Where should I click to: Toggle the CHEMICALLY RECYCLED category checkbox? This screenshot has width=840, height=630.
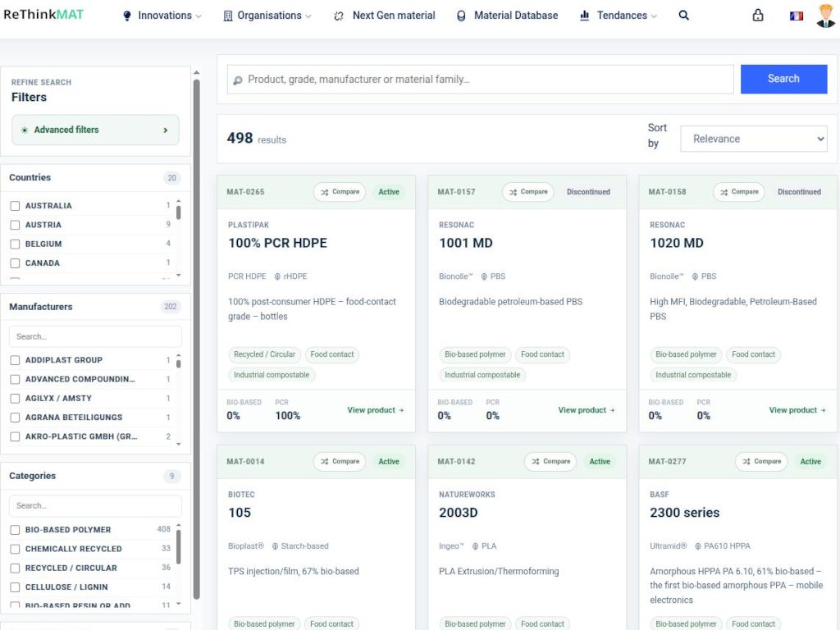pyautogui.click(x=15, y=549)
